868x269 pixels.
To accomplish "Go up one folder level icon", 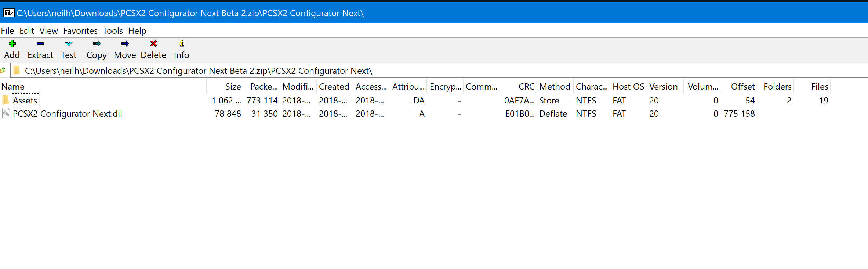I will pyautogui.click(x=3, y=70).
